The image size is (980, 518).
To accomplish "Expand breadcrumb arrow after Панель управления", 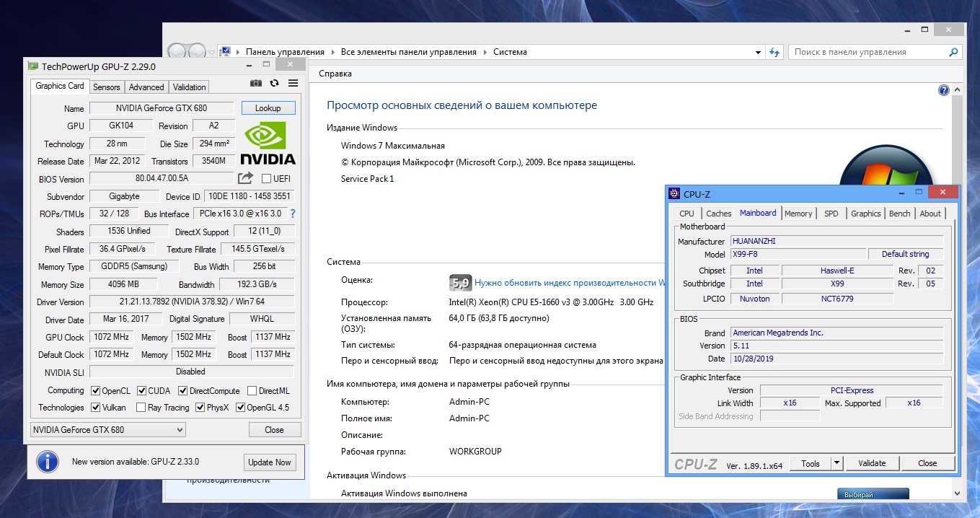I will 333,52.
